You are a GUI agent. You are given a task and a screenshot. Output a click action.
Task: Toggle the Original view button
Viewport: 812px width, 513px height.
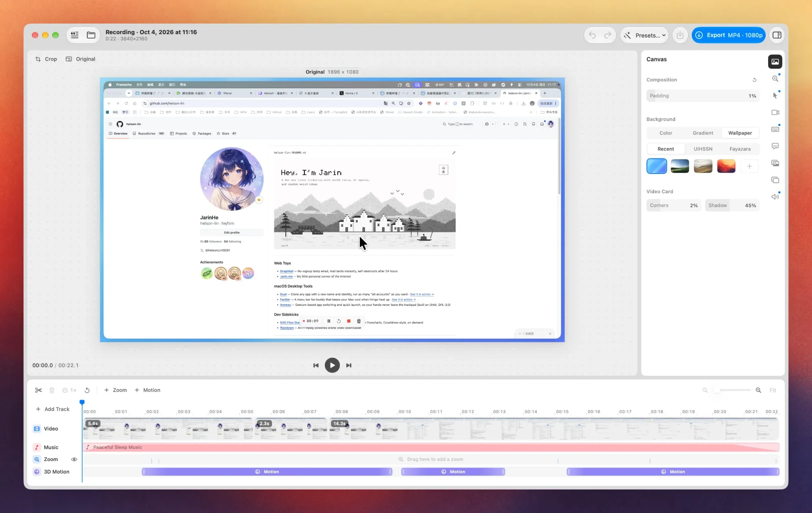pyautogui.click(x=80, y=59)
